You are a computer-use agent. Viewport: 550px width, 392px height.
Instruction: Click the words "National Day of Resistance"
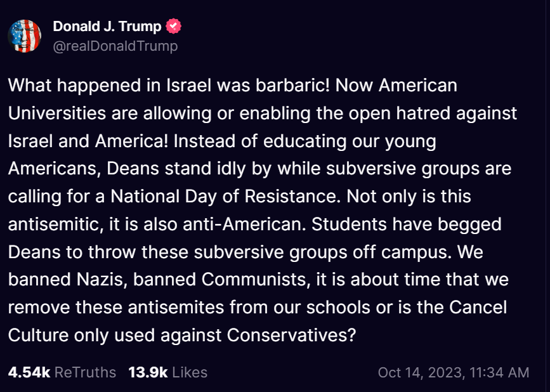[225, 197]
